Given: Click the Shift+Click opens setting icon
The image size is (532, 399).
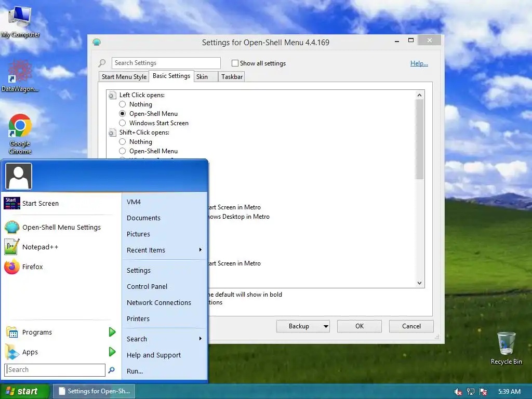Looking at the screenshot, I should point(112,132).
